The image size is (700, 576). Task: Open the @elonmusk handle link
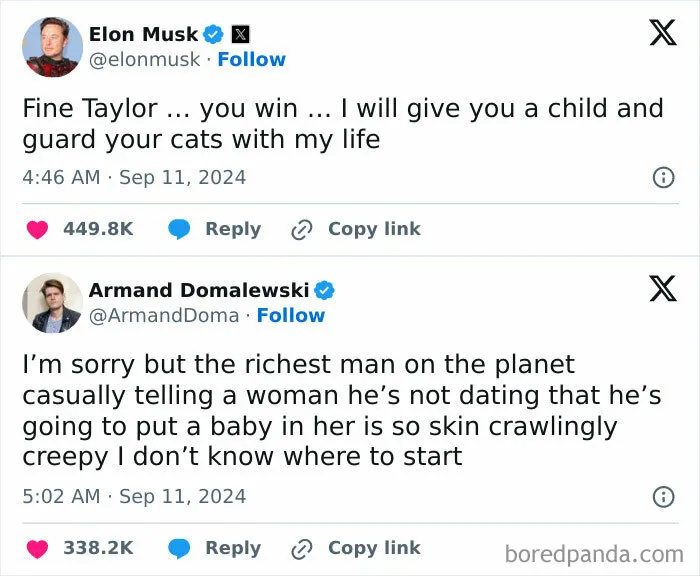point(145,59)
